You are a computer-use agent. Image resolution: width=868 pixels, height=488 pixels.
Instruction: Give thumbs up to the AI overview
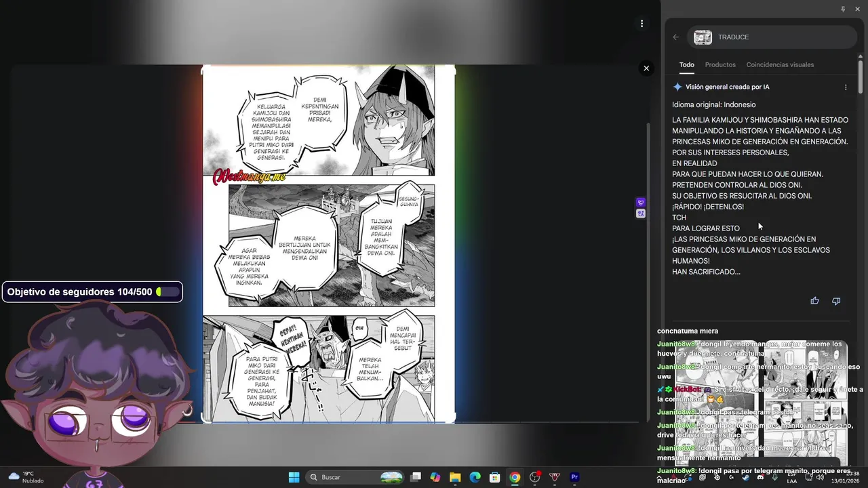(x=814, y=301)
